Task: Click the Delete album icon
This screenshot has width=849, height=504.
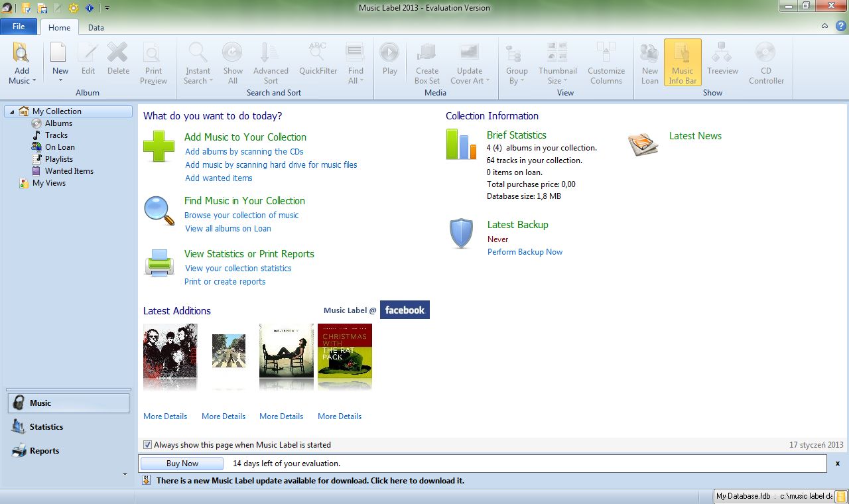Action: [x=118, y=52]
